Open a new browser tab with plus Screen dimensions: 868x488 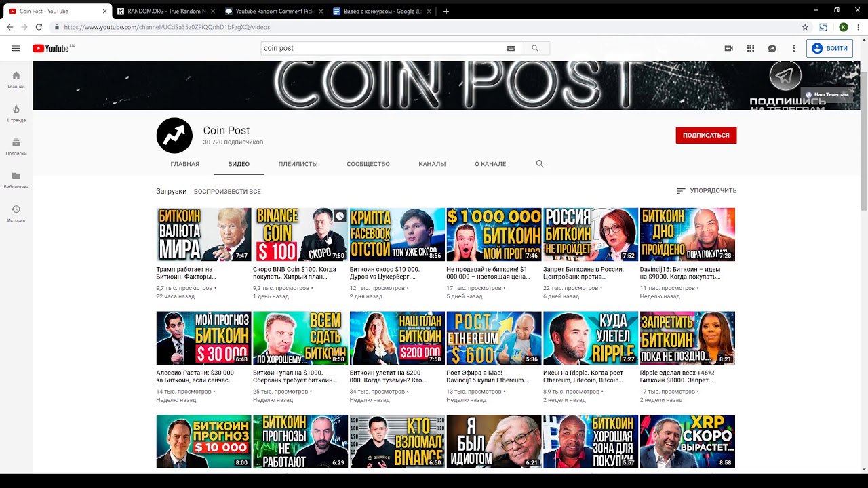(x=446, y=11)
